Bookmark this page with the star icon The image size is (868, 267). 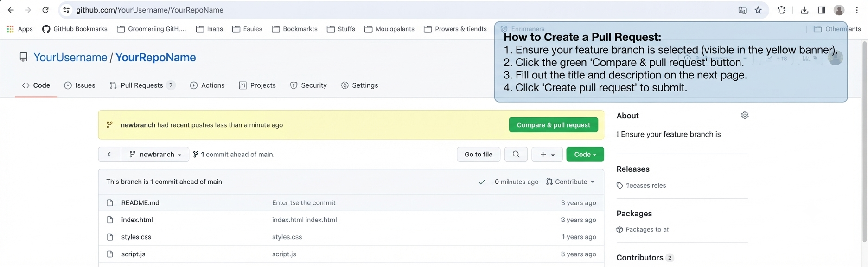point(758,10)
